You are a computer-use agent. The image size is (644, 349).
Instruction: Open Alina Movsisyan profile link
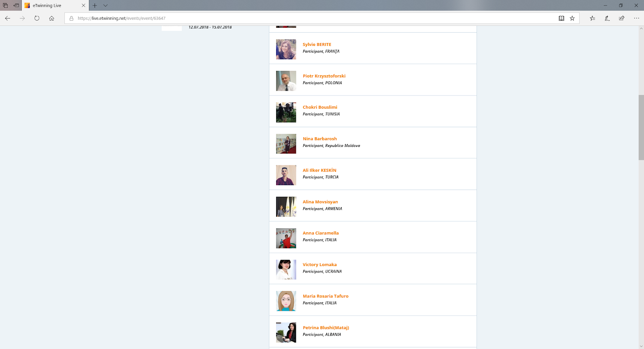click(320, 202)
